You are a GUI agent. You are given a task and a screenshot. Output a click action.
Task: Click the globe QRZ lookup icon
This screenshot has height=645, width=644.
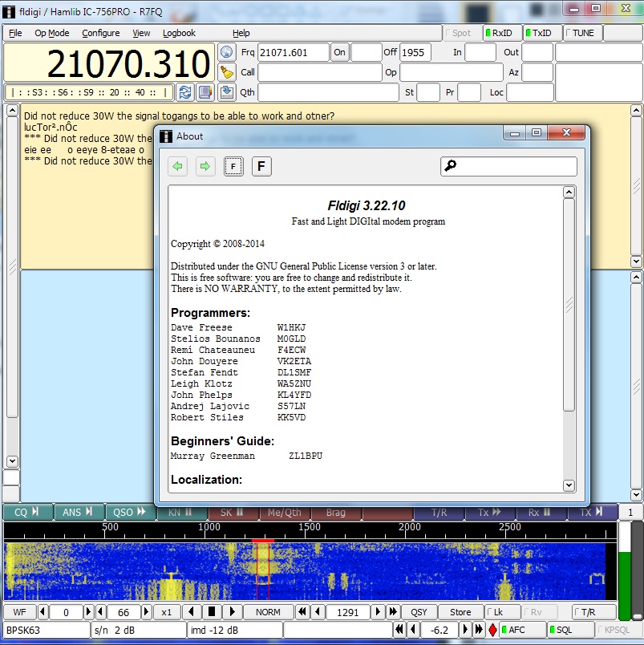(227, 52)
